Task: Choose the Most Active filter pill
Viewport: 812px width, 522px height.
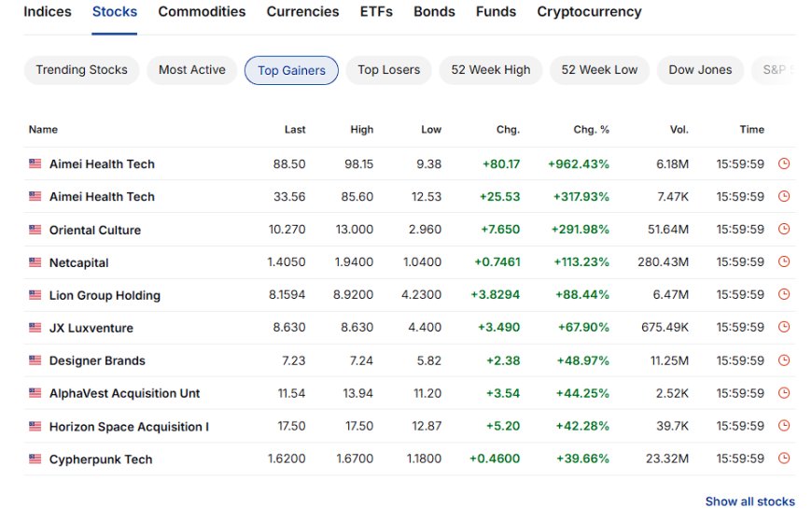Action: pyautogui.click(x=191, y=70)
